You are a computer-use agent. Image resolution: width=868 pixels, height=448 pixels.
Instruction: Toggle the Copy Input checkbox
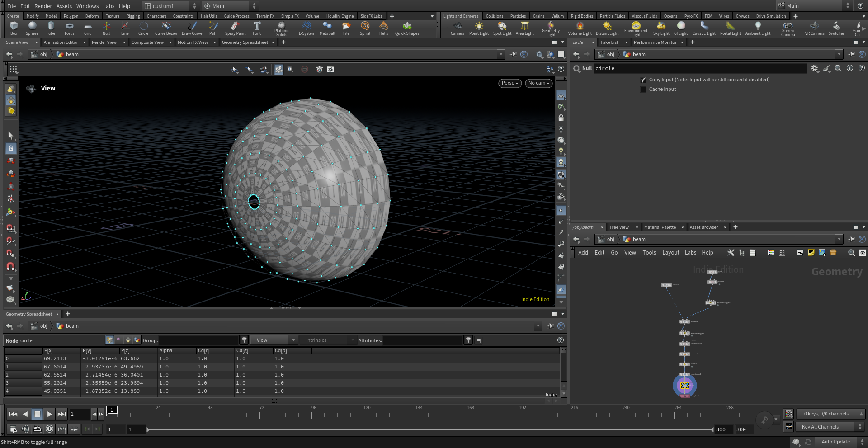[643, 80]
